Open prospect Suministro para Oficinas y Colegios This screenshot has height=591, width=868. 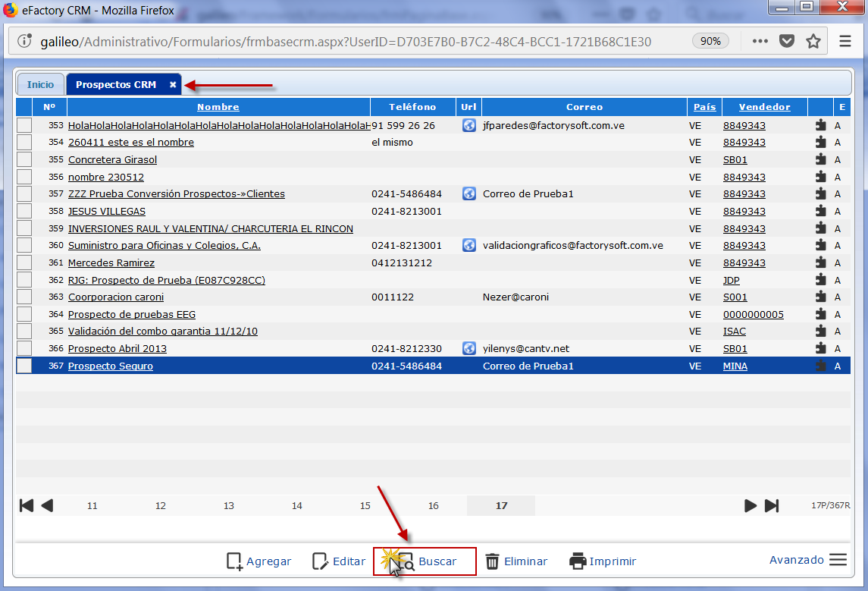tap(165, 245)
